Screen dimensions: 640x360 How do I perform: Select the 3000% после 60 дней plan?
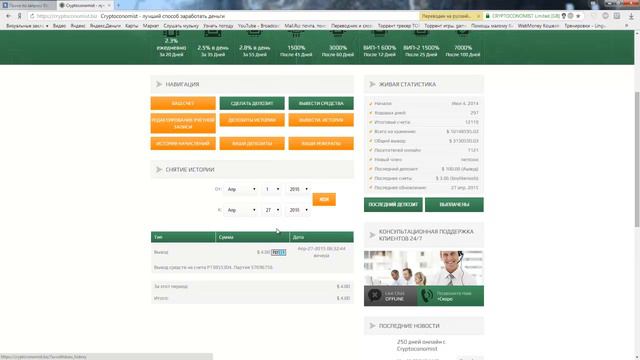(x=338, y=44)
